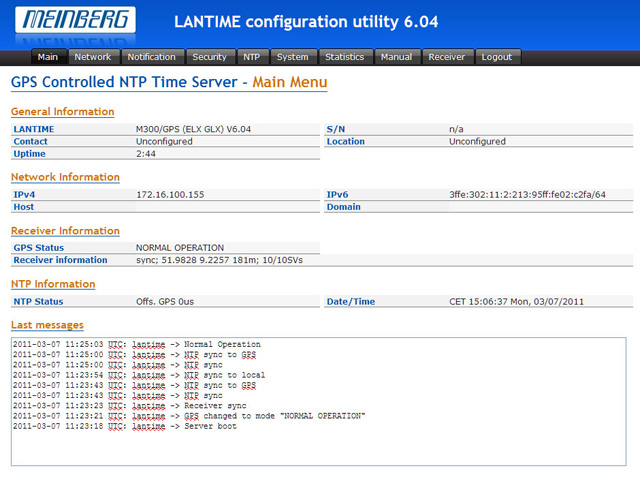
Task: Click the General Information heading
Action: coord(62,112)
